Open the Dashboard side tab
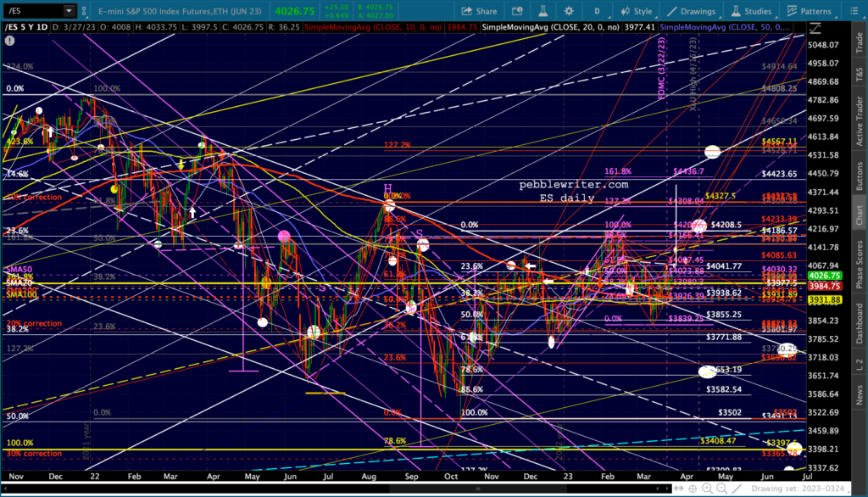The image size is (868, 497). click(860, 323)
